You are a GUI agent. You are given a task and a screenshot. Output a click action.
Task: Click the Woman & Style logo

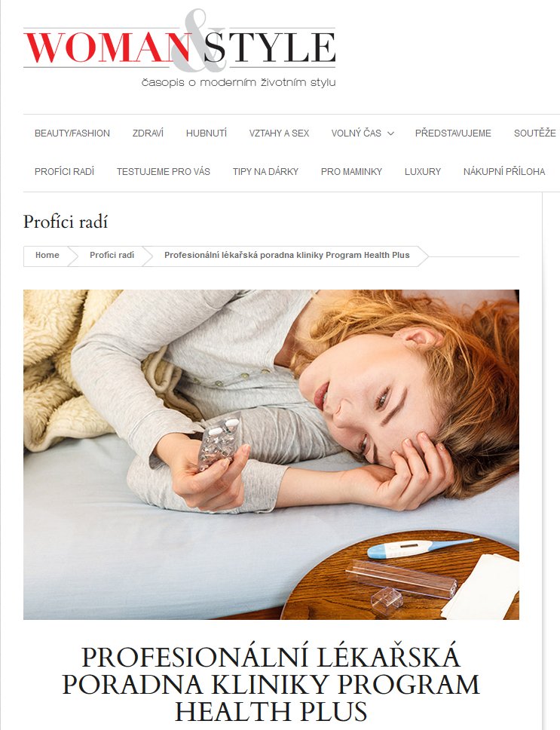click(x=179, y=48)
